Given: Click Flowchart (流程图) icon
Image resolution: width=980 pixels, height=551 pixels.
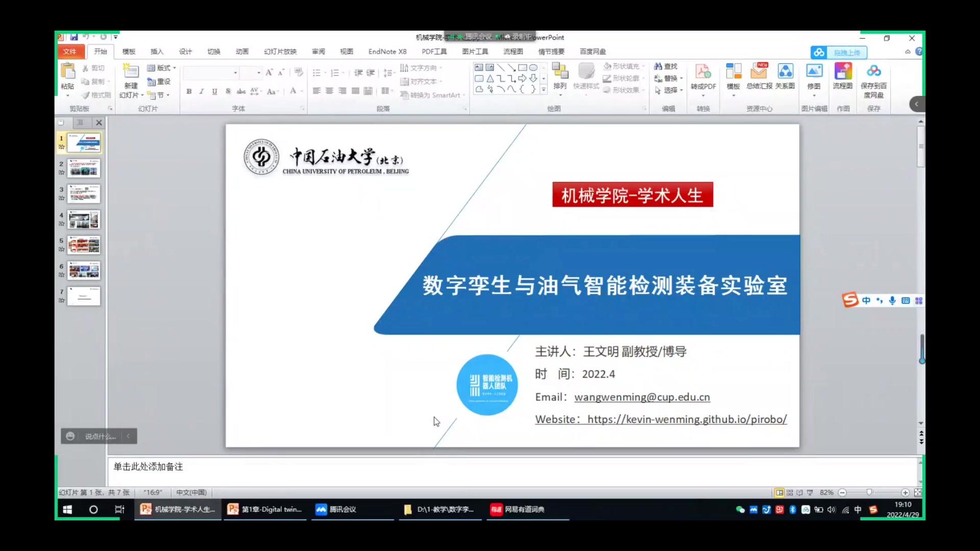Looking at the screenshot, I should (843, 71).
